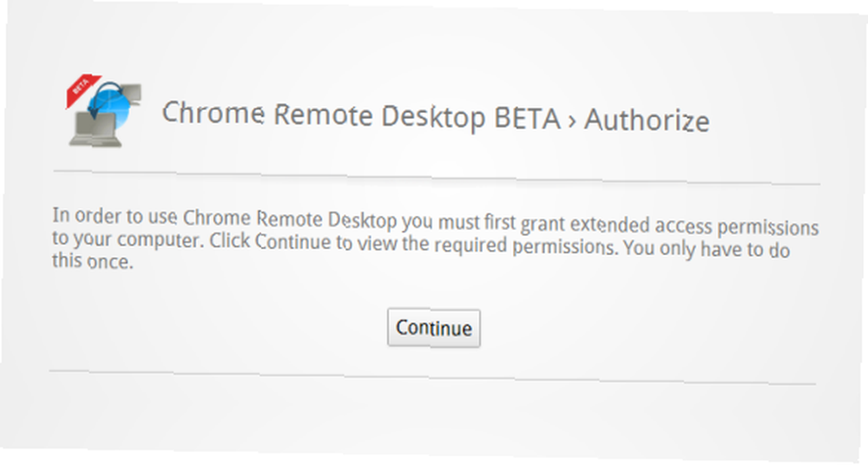Image resolution: width=868 pixels, height=465 pixels.
Task: Click the Continue button
Action: click(x=433, y=328)
